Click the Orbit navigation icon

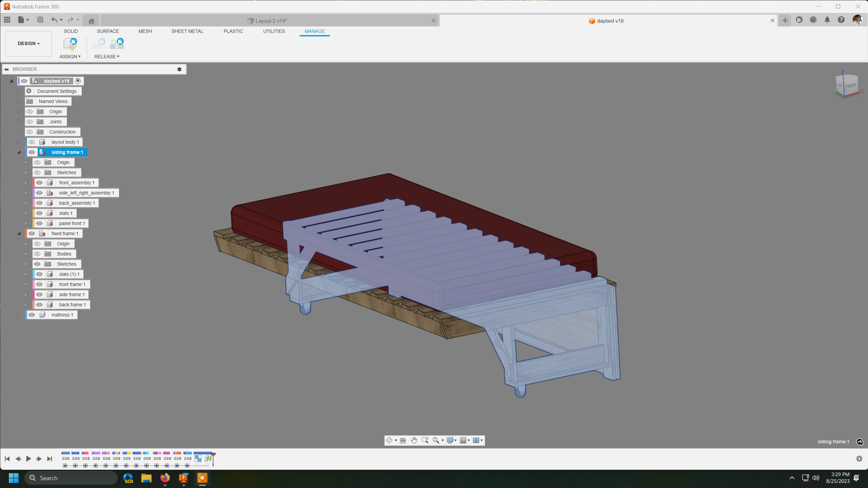coord(389,440)
